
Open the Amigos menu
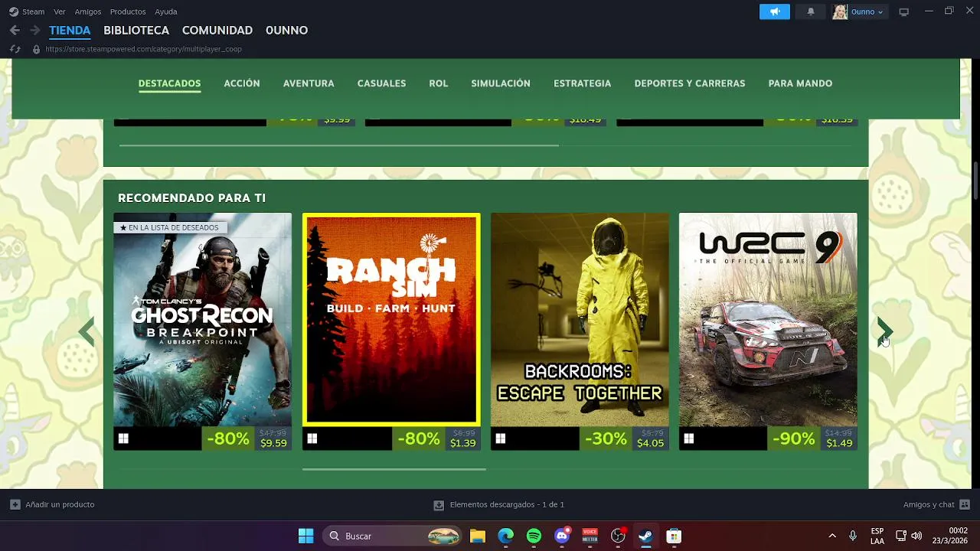87,11
